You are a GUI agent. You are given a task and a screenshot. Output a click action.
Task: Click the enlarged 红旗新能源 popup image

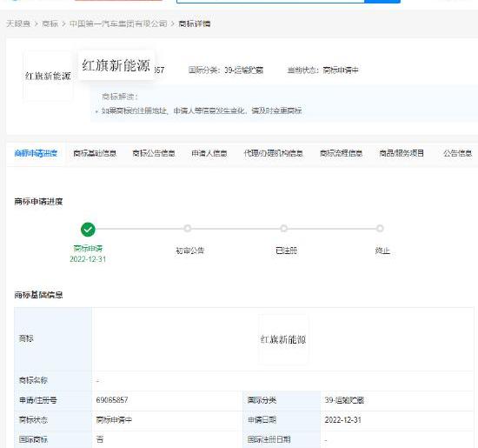(x=116, y=65)
